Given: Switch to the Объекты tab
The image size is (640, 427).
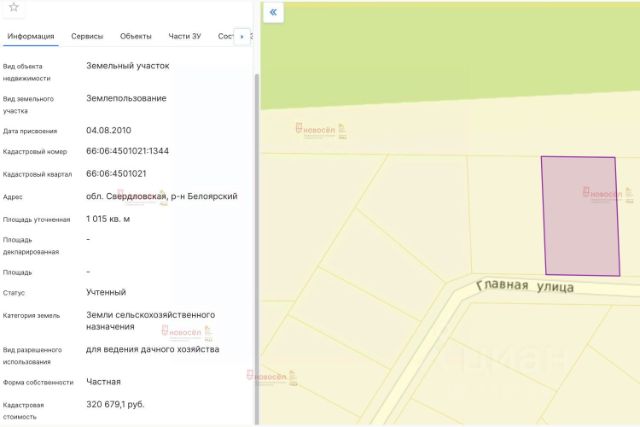Looking at the screenshot, I should click(136, 36).
